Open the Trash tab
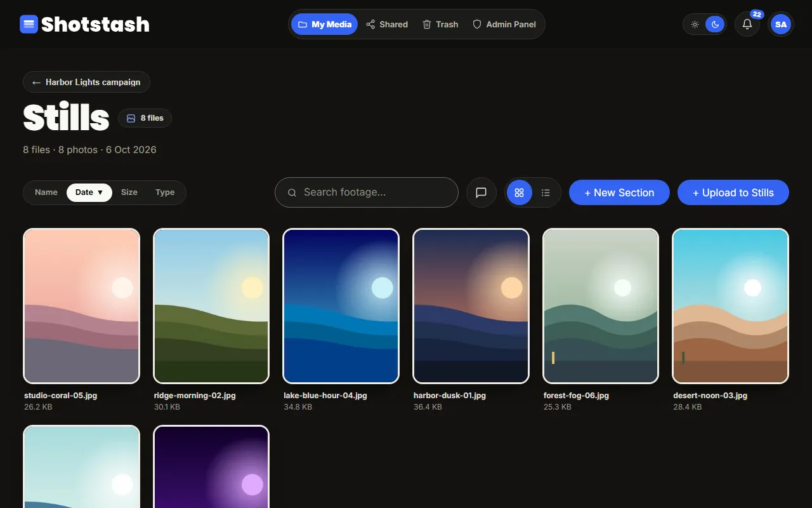Image resolution: width=812 pixels, height=508 pixels. point(440,24)
